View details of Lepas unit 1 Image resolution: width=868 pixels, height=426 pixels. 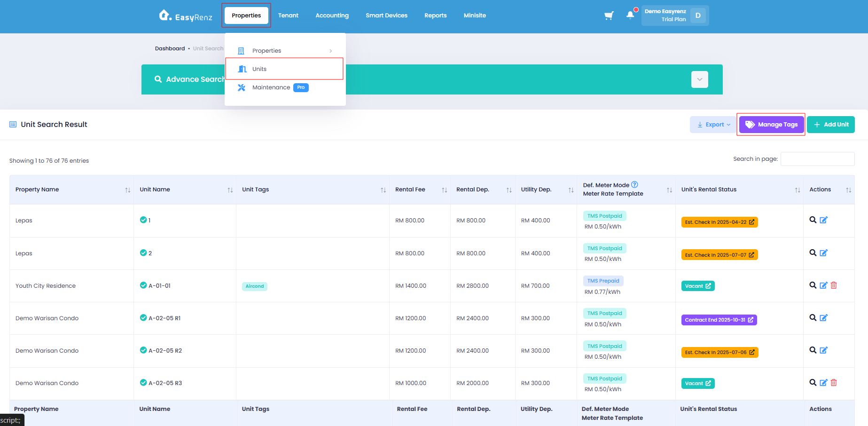pyautogui.click(x=813, y=220)
